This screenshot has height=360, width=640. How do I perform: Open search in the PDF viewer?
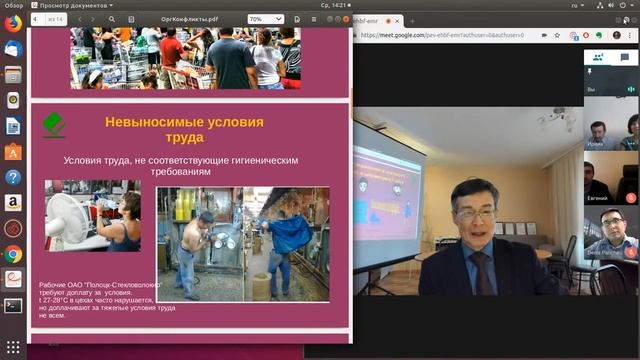[111, 19]
